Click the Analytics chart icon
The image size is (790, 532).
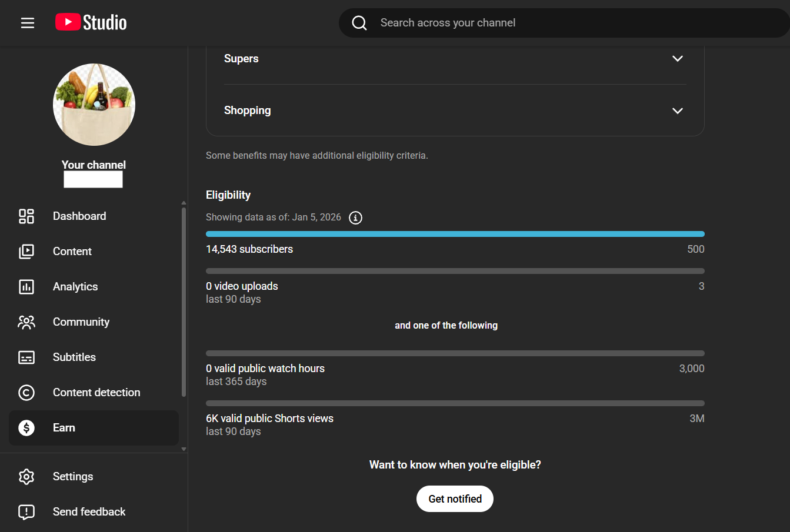click(x=26, y=287)
